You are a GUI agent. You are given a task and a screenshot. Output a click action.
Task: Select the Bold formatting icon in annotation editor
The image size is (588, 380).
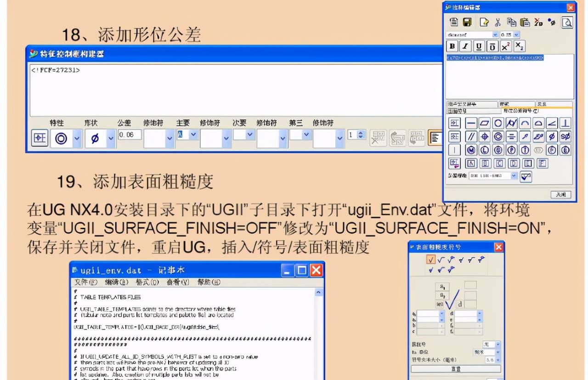pyautogui.click(x=453, y=46)
